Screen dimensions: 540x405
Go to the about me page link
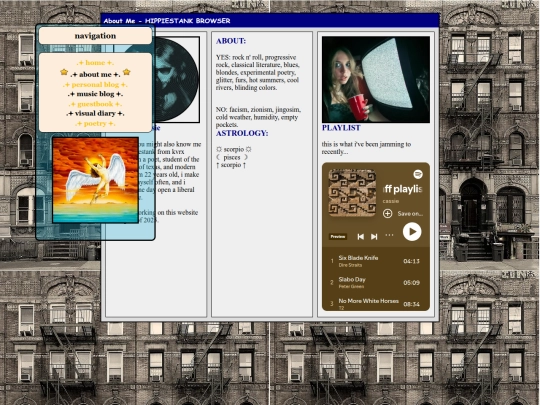tap(95, 74)
